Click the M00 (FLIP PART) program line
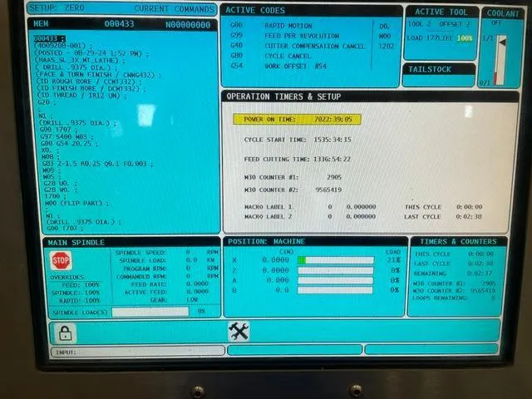This screenshot has height=399, width=532. (76, 203)
